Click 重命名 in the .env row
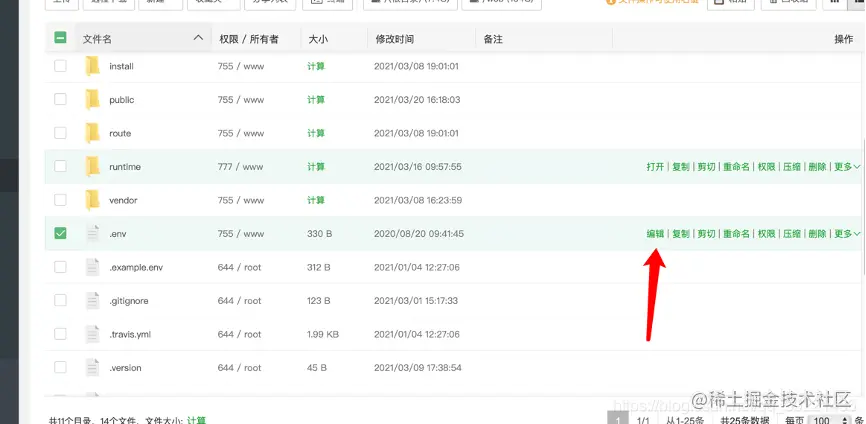Viewport: 866px width, 424px height. point(736,234)
